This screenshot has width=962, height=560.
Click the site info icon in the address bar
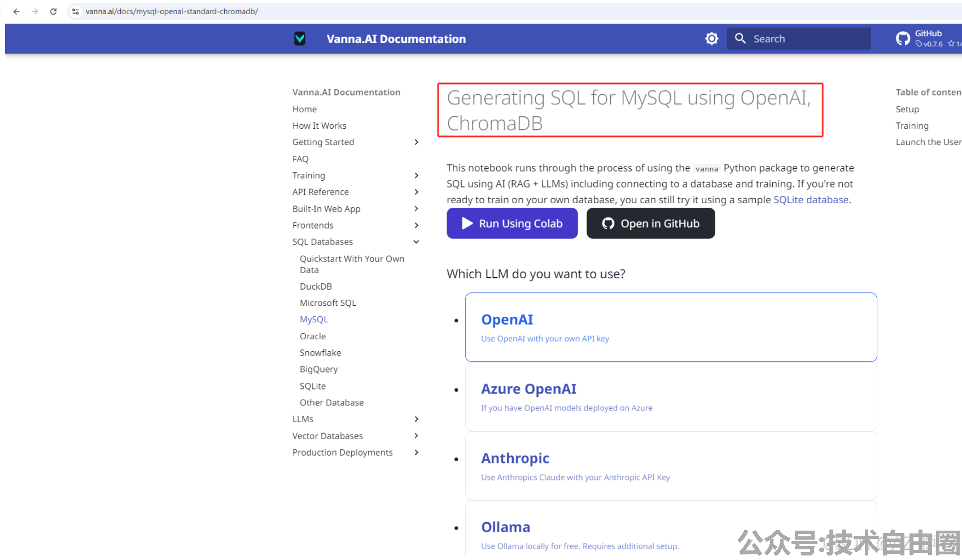76,11
